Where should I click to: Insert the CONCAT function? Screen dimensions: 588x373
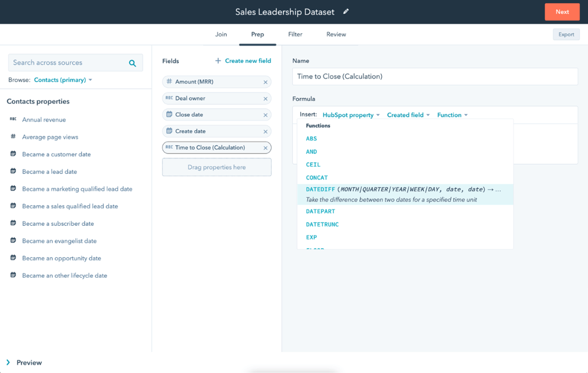[317, 178]
